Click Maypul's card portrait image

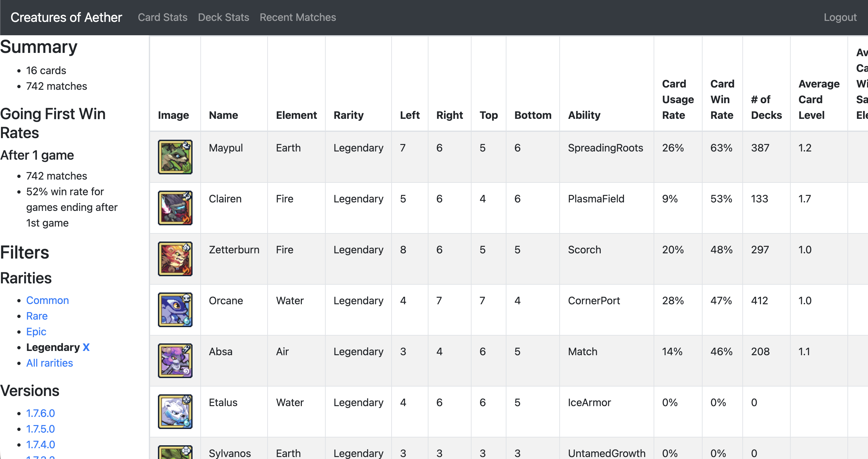(x=175, y=157)
